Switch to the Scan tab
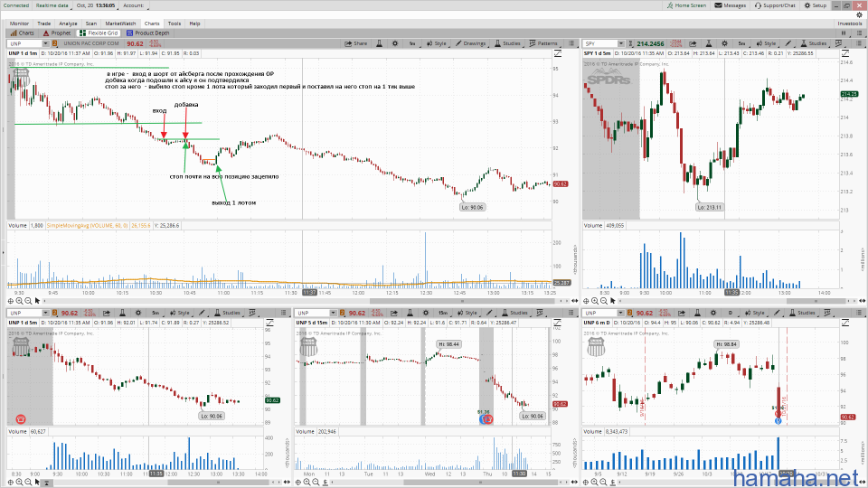This screenshot has height=488, width=868. point(90,23)
